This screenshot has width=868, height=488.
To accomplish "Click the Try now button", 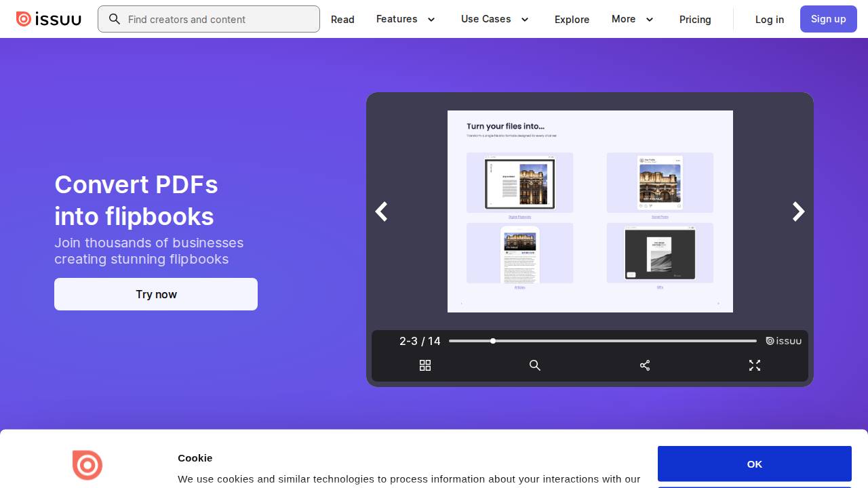I will [156, 294].
